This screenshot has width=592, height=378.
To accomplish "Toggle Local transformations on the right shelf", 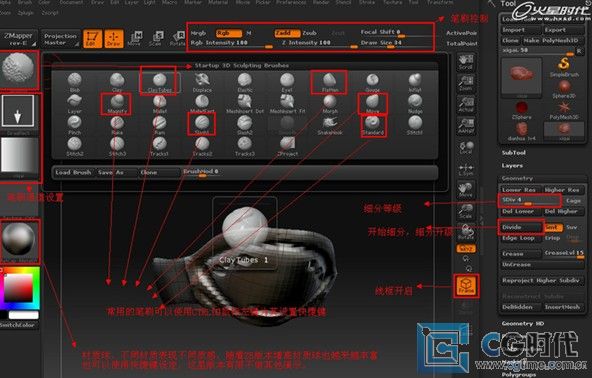I will click(x=466, y=147).
